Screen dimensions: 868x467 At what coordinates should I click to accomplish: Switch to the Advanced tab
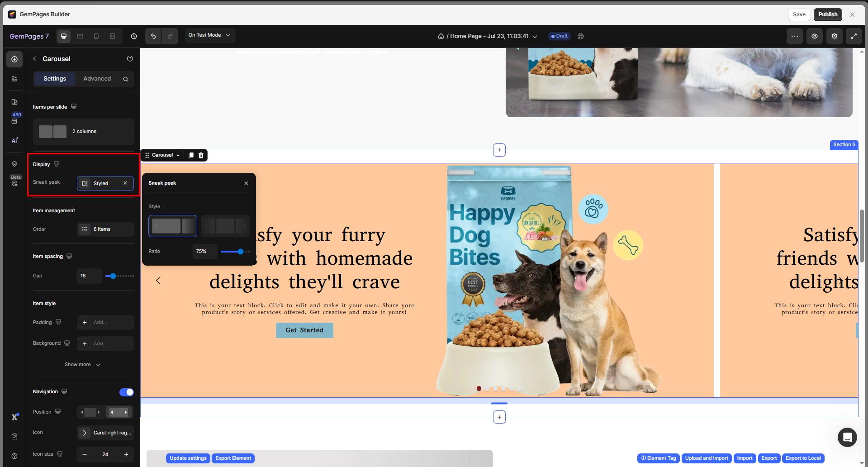point(97,79)
